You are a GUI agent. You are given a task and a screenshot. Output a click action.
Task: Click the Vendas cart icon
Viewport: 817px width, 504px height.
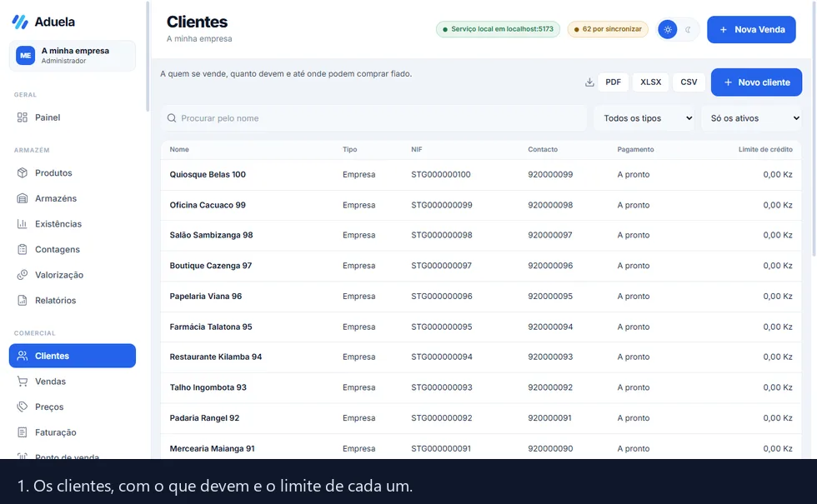pos(22,382)
